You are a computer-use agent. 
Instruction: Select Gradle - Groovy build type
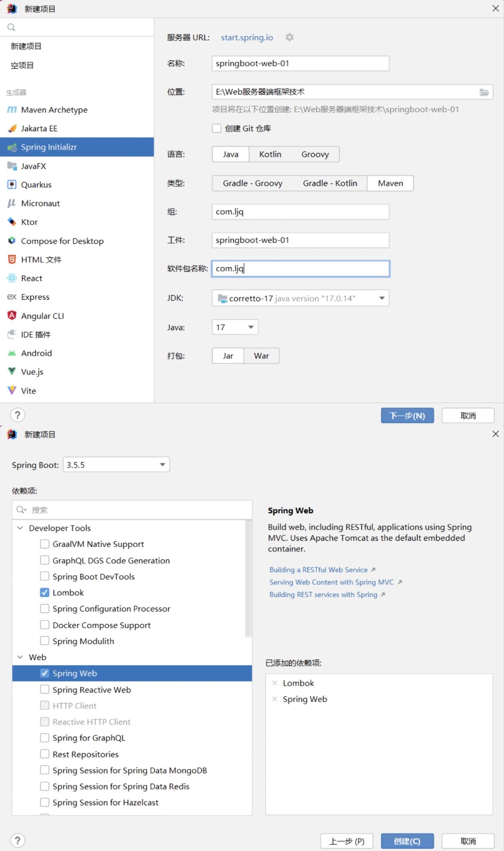pos(252,183)
